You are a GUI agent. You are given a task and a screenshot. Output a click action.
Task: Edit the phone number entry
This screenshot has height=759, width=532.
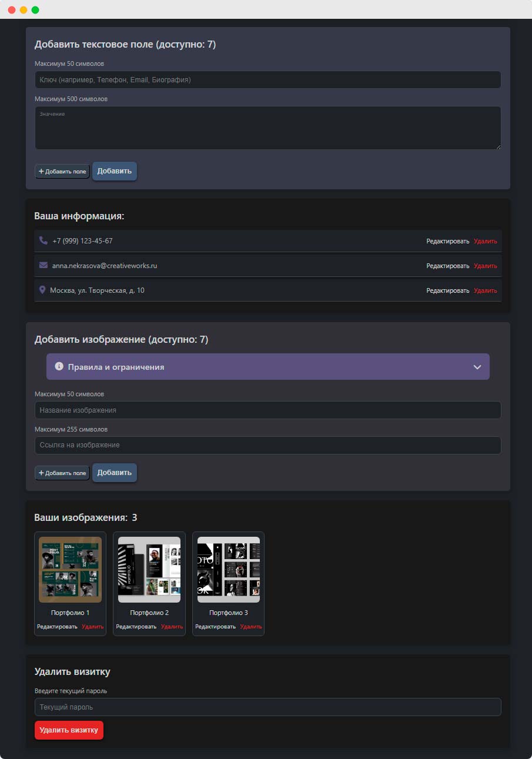(447, 241)
